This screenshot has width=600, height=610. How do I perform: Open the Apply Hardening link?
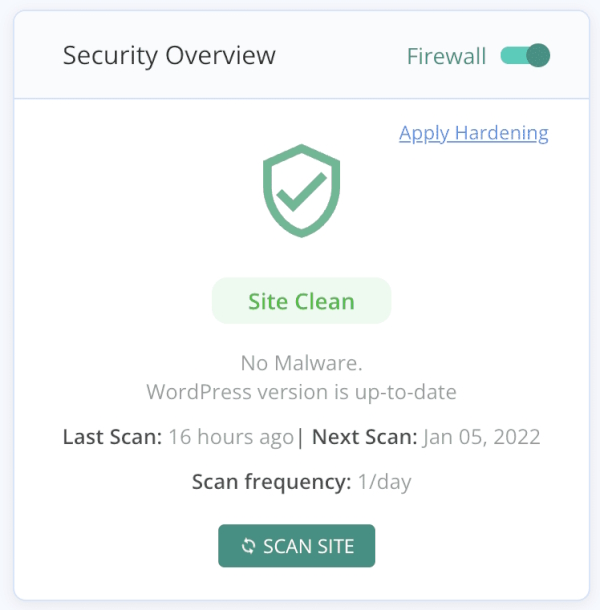coord(473,133)
